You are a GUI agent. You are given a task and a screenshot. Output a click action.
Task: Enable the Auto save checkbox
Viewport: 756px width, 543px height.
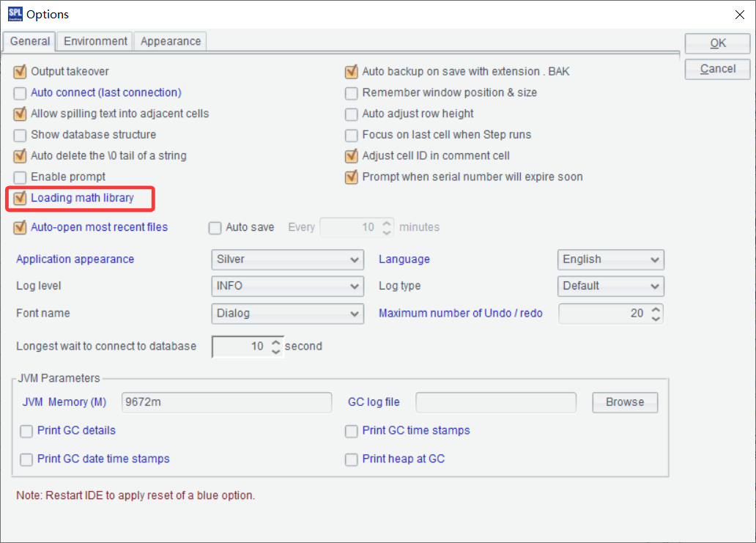[215, 227]
